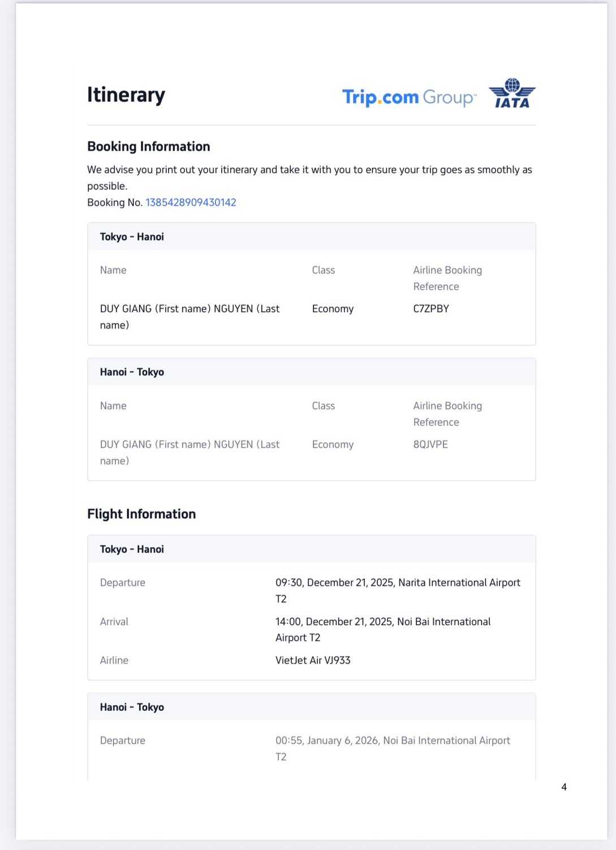Click page number 4 at bottom
Viewport: 616px width, 850px height.
pyautogui.click(x=564, y=787)
